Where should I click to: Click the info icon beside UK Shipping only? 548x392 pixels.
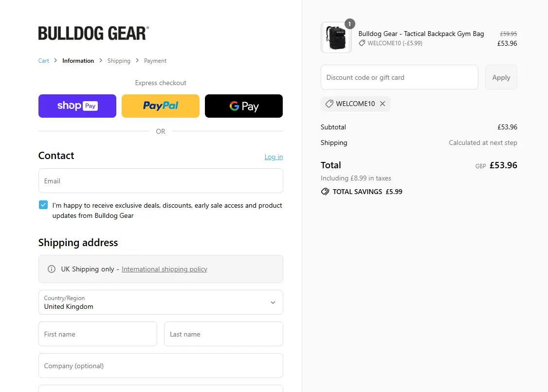pos(52,269)
